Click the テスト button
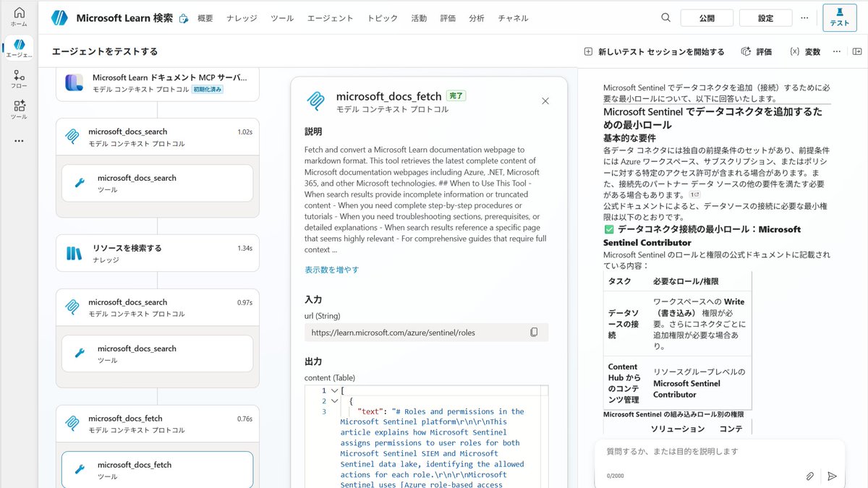The image size is (868, 488). click(839, 18)
